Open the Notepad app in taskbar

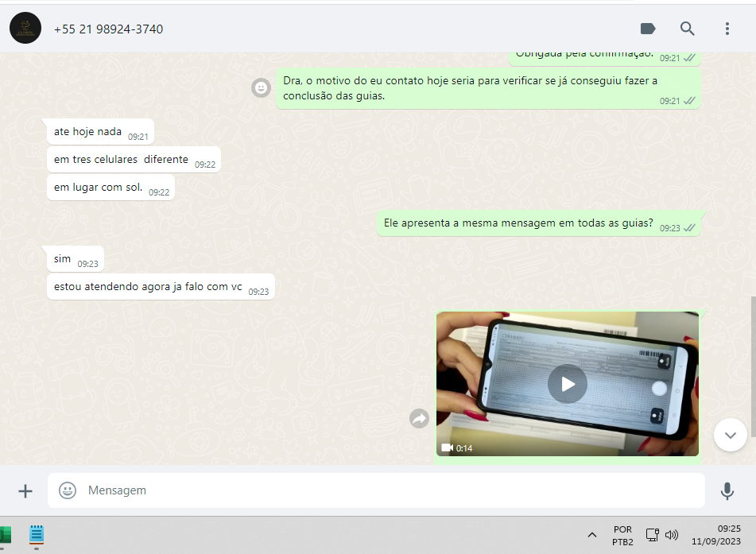(x=36, y=535)
